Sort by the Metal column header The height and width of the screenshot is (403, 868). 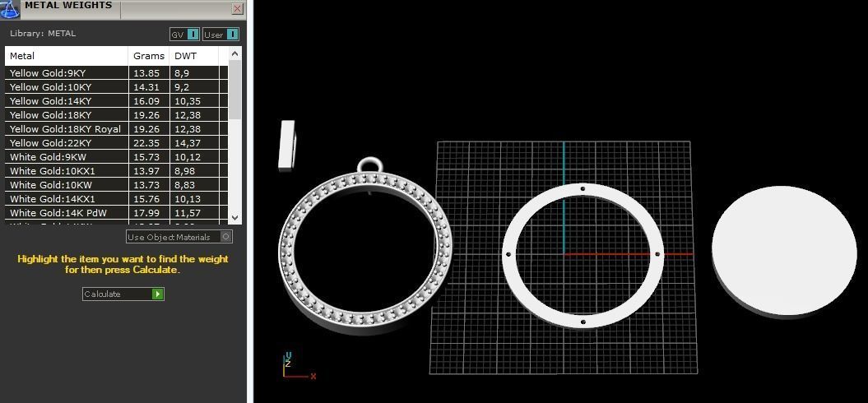pos(67,56)
